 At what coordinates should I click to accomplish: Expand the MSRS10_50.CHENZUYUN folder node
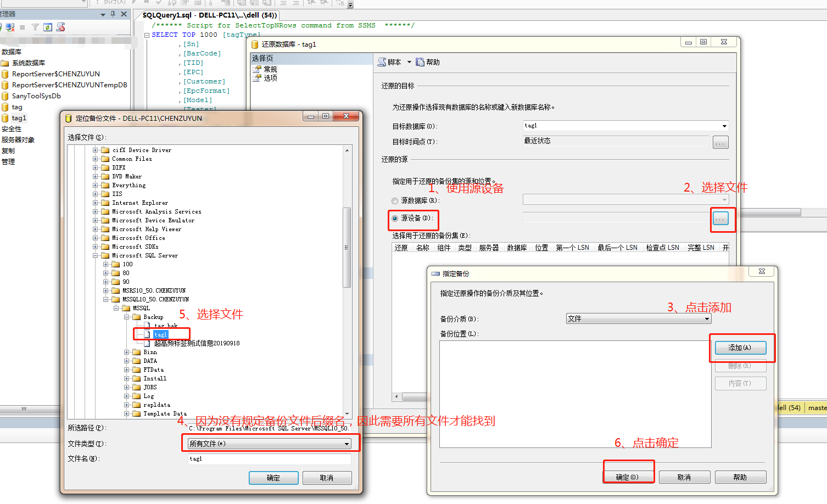click(106, 290)
